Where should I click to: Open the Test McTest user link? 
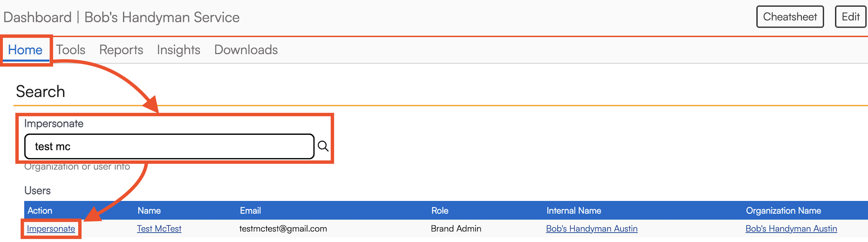159,228
